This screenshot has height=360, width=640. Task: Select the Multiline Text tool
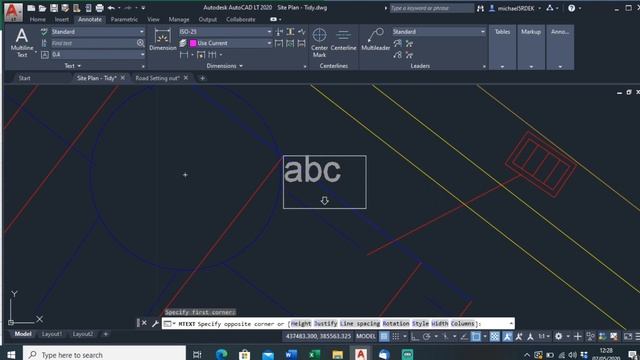pyautogui.click(x=22, y=43)
